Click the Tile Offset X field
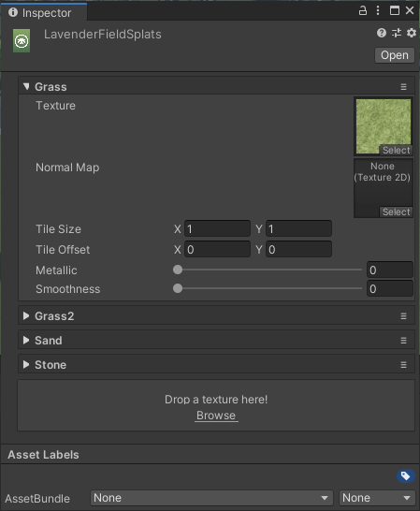The width and height of the screenshot is (420, 511). (217, 249)
